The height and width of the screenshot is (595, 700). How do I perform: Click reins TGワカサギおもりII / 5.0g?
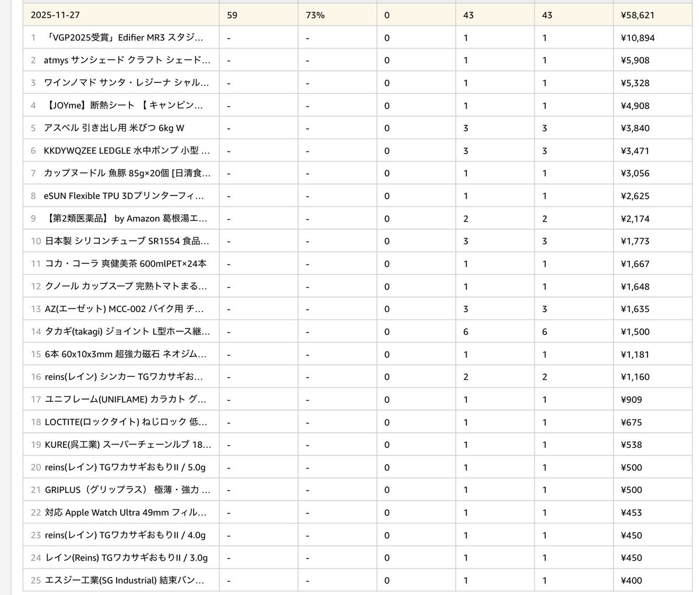click(125, 467)
